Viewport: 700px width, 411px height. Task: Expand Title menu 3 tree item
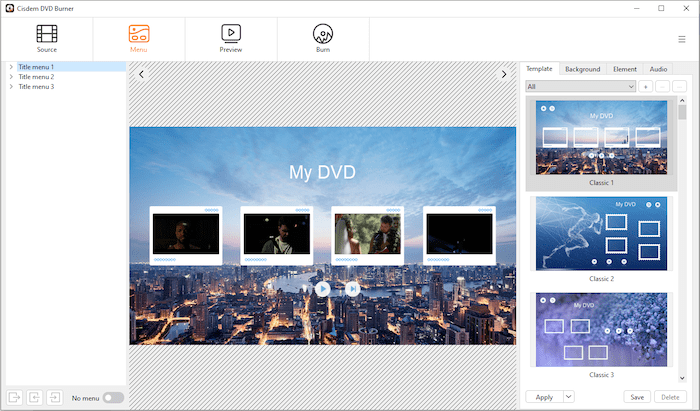10,87
